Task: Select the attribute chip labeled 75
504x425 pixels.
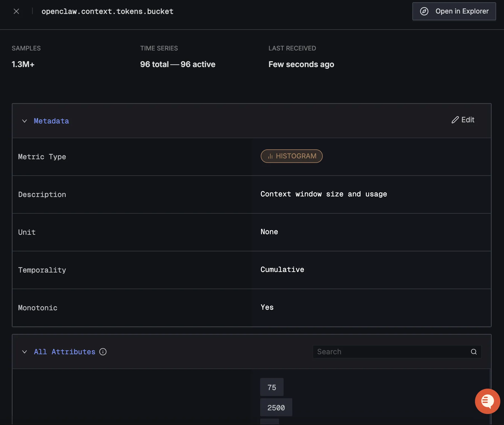Action: click(271, 387)
